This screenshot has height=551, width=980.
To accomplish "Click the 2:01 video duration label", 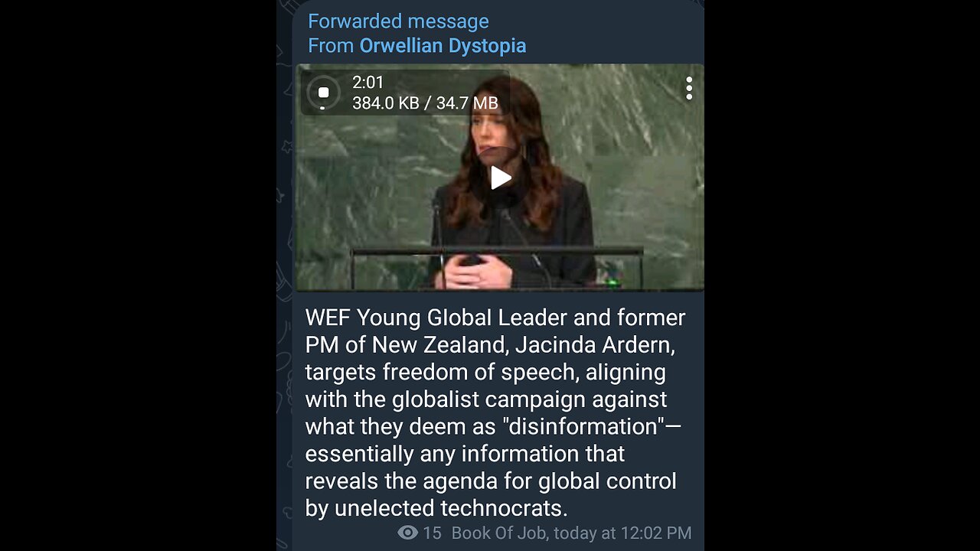I will (x=368, y=82).
